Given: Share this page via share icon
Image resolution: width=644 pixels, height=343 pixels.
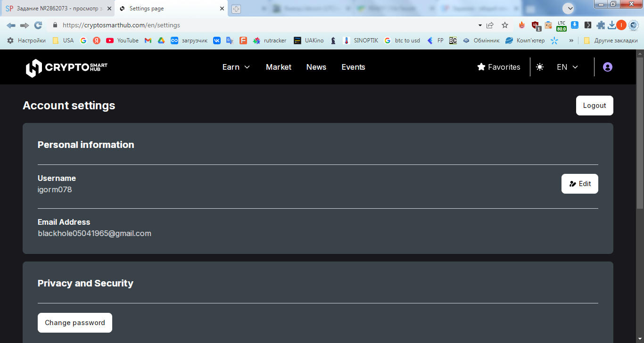Looking at the screenshot, I should pyautogui.click(x=490, y=25).
